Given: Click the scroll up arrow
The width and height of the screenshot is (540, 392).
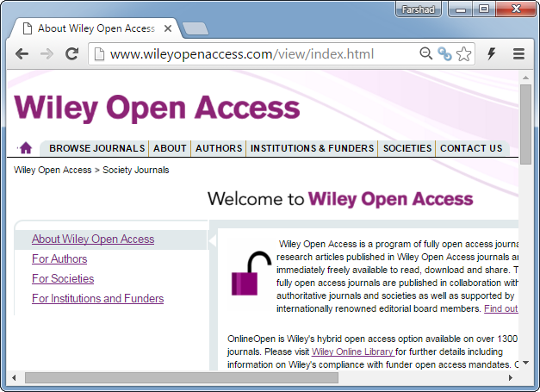Looking at the screenshot, I should 525,78.
